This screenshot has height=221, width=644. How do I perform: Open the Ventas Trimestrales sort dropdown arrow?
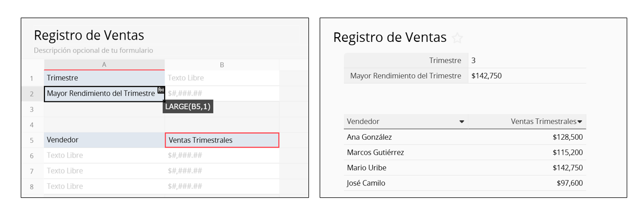580,122
